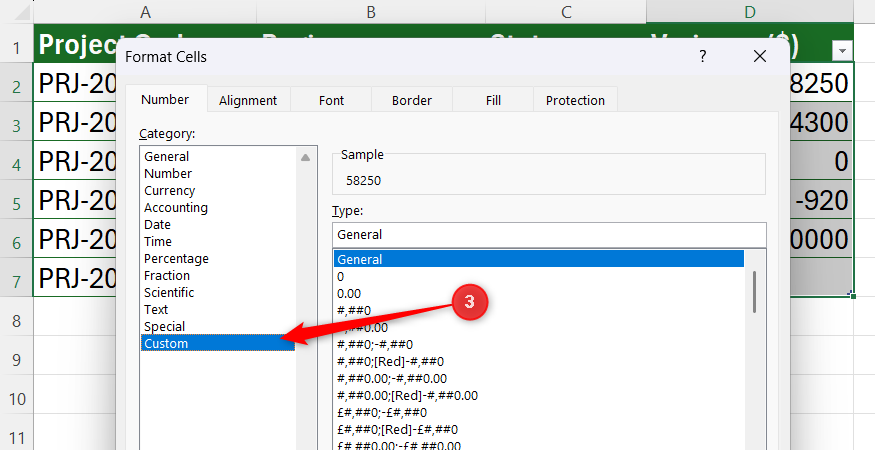This screenshot has width=875, height=450.
Task: Select the #,##0;-#,##0 format code
Action: 539,344
